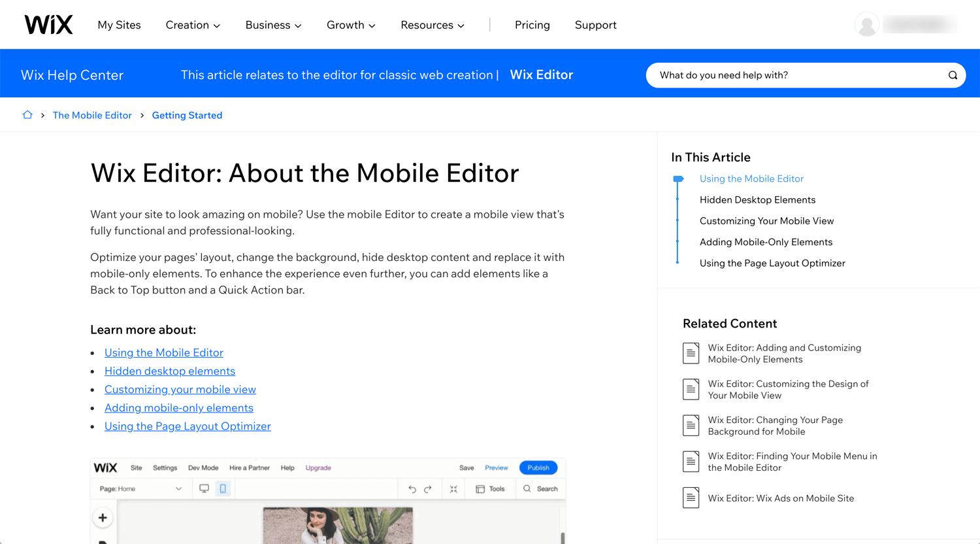This screenshot has height=544, width=980.
Task: Open document icon for Adding and Customizing Mobile-Only Elements
Action: [691, 353]
